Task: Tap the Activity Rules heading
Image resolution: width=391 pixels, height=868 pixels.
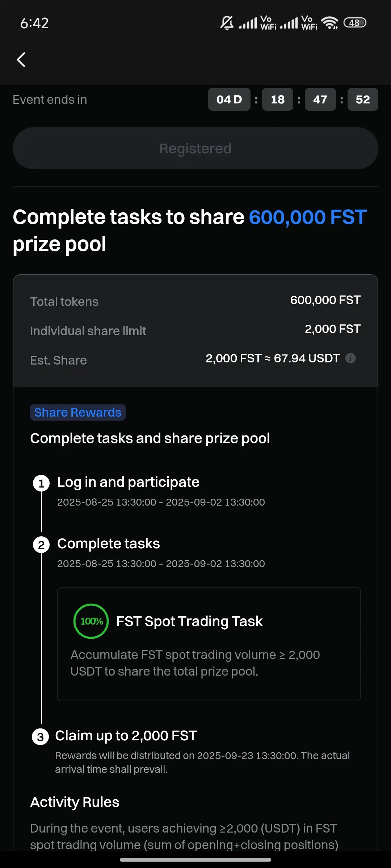Action: pos(75,802)
